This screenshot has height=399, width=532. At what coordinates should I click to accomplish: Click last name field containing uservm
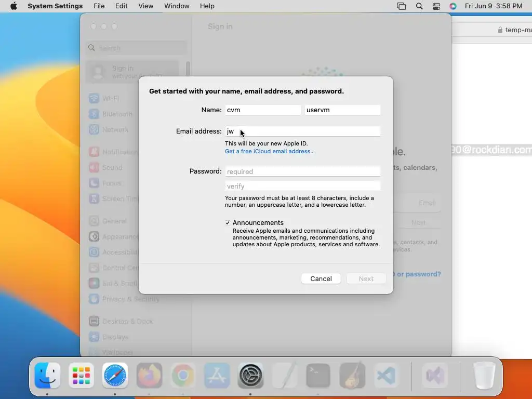[x=342, y=110]
